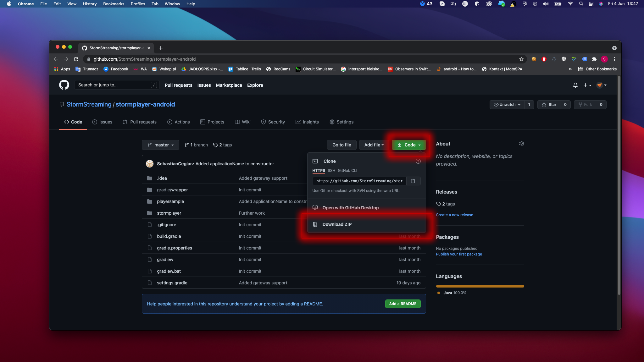Open the Wiki tab
The height and width of the screenshot is (362, 644).
tap(243, 122)
